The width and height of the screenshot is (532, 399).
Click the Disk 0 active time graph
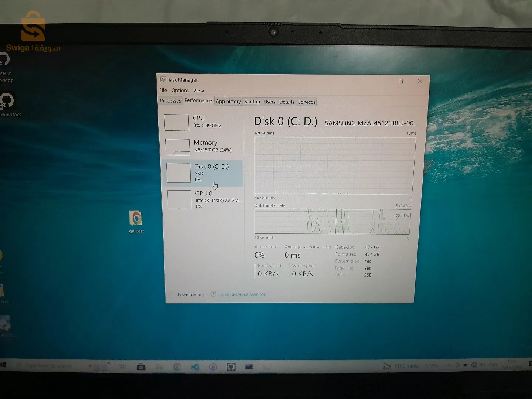334,166
